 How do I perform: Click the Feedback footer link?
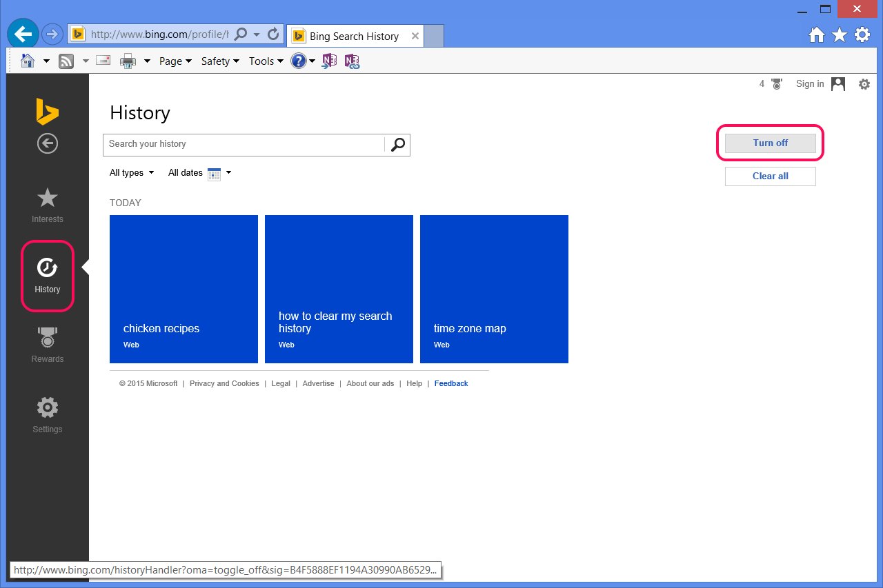(451, 384)
